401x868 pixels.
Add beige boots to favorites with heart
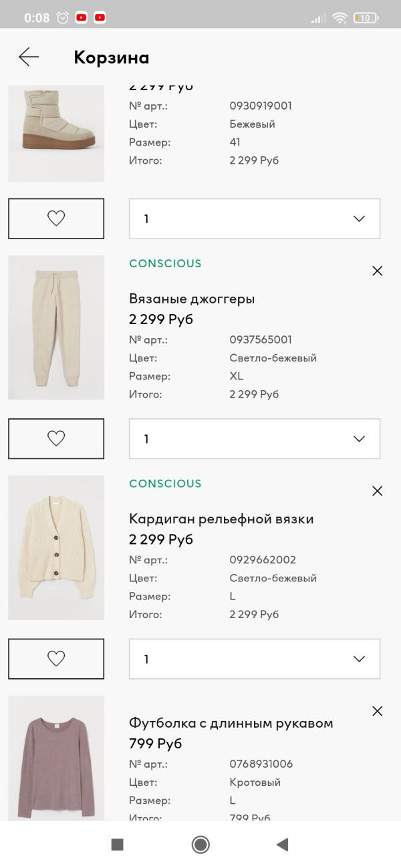point(56,219)
